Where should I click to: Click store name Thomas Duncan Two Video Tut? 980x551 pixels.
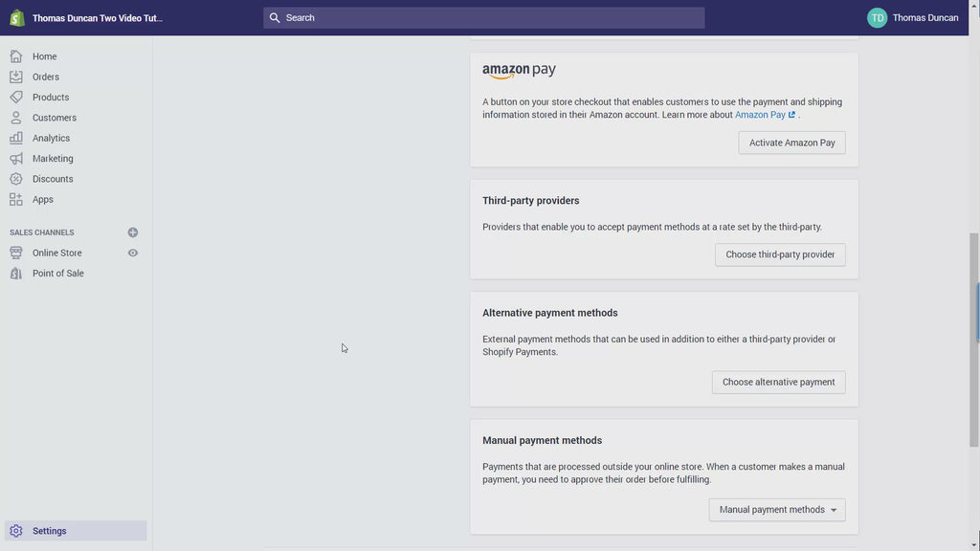click(x=98, y=18)
